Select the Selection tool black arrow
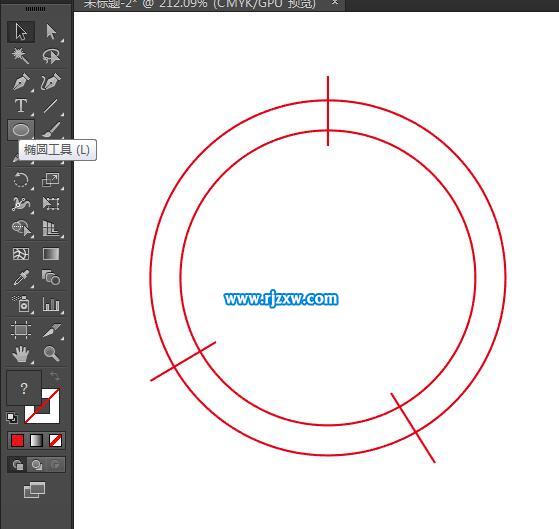The height and width of the screenshot is (529, 559). coord(21,32)
